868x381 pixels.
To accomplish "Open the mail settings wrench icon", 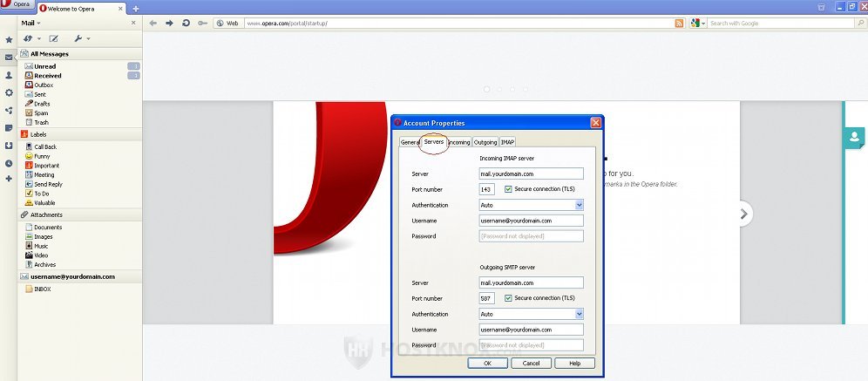I will pyautogui.click(x=78, y=38).
